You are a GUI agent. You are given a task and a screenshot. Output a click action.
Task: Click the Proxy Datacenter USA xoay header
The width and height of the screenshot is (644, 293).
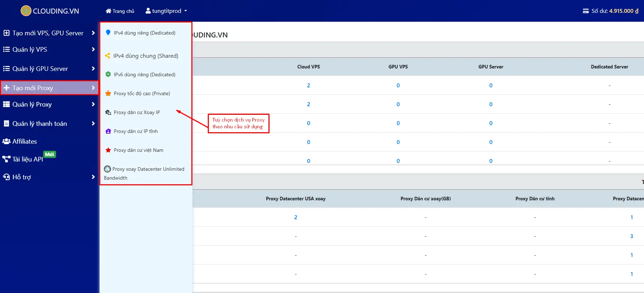point(296,199)
